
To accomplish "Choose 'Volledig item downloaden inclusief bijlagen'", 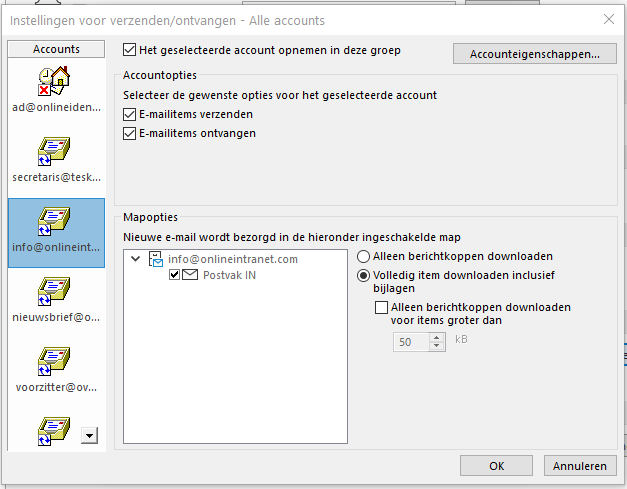I will click(364, 274).
